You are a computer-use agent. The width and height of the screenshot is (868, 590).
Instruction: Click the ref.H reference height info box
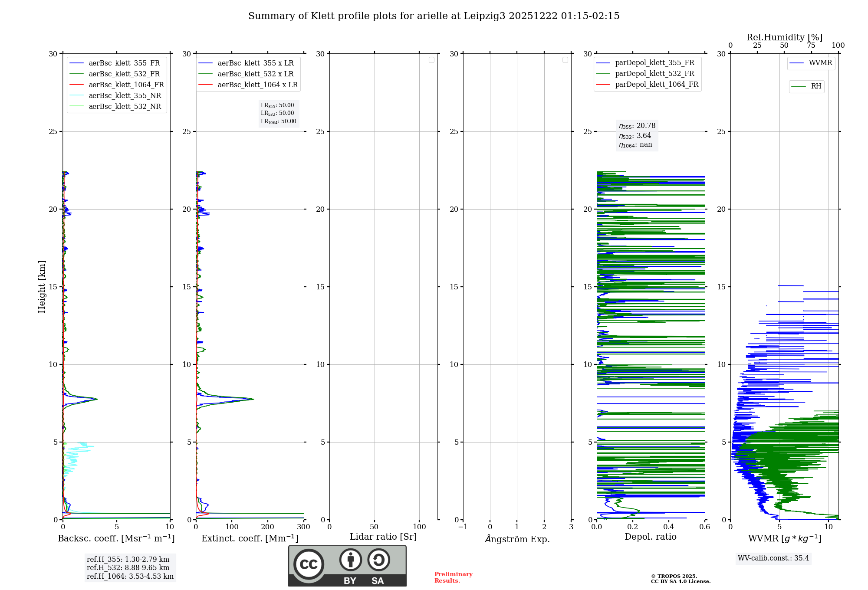coord(130,568)
